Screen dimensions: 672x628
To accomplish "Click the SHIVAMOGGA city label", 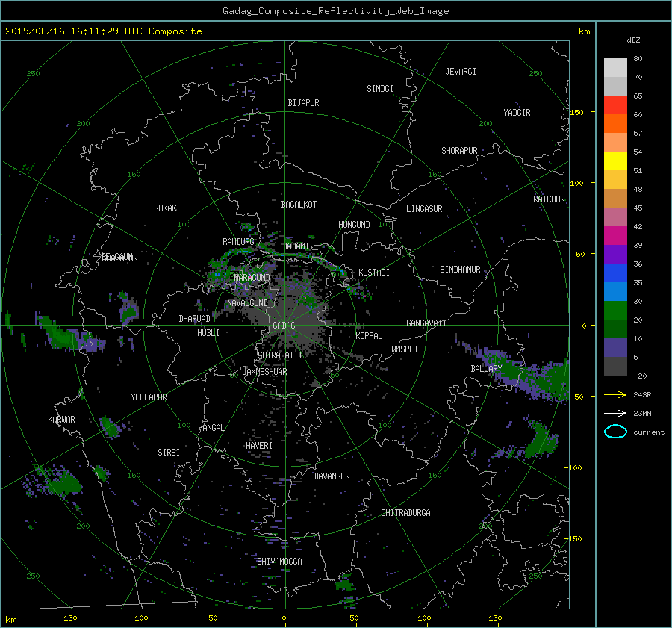I will point(279,561).
